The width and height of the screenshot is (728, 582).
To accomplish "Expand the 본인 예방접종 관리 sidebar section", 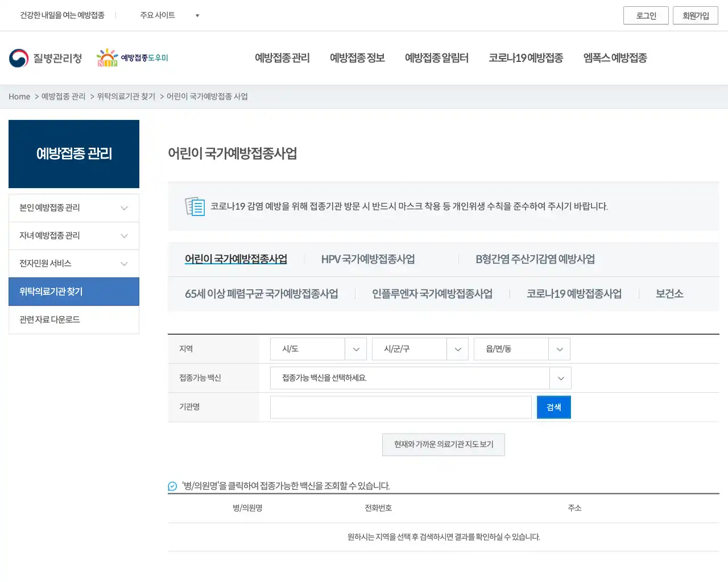I will (73, 207).
